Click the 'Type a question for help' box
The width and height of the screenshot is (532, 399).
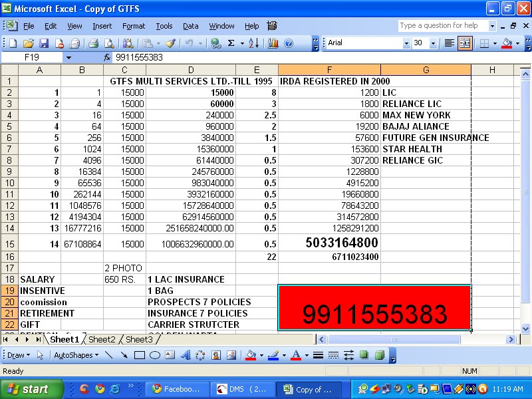tap(443, 25)
